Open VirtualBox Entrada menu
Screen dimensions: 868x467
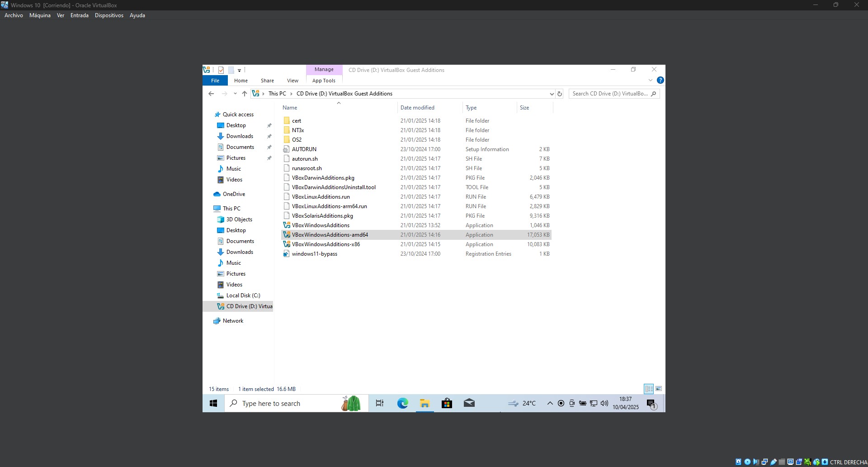click(80, 15)
